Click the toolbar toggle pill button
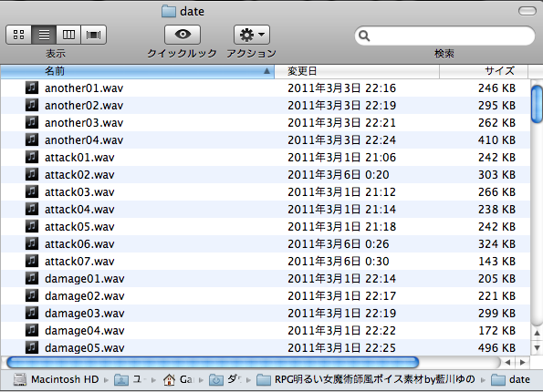The height and width of the screenshot is (392, 543). coord(527,11)
